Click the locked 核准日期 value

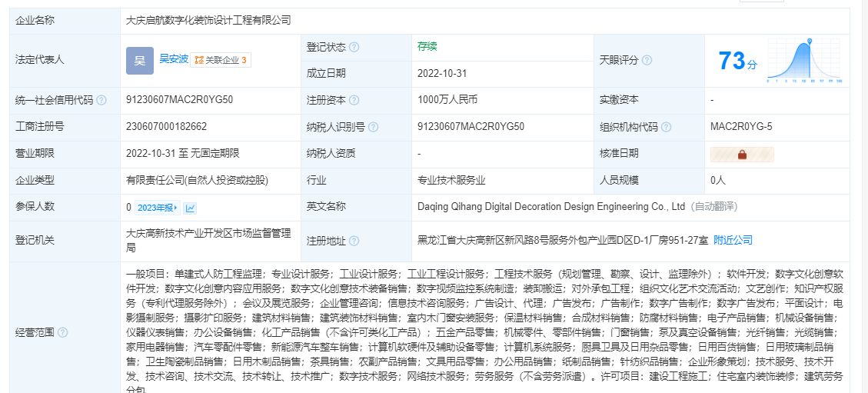pyautogui.click(x=742, y=154)
